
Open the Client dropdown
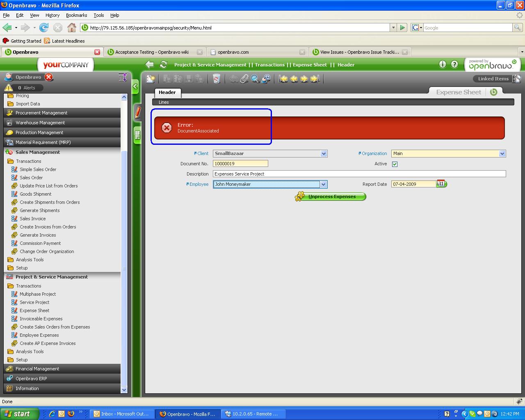tap(324, 153)
